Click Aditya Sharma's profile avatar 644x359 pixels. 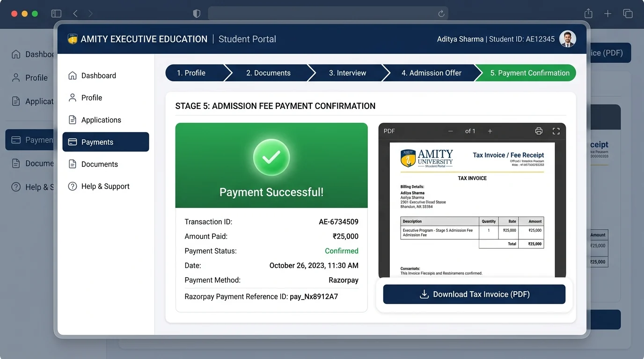(567, 39)
